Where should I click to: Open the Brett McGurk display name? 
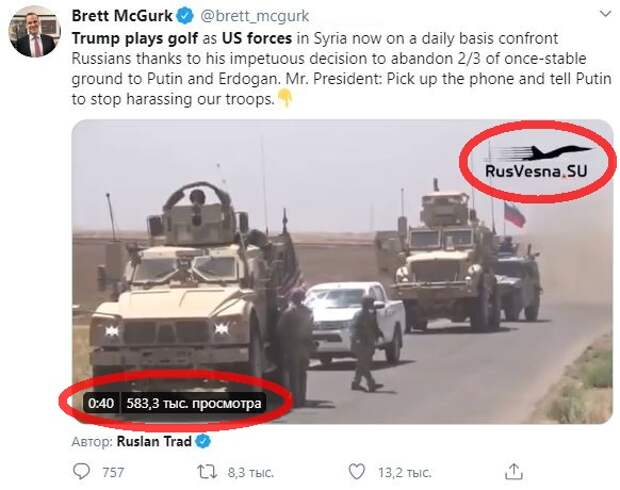(122, 16)
